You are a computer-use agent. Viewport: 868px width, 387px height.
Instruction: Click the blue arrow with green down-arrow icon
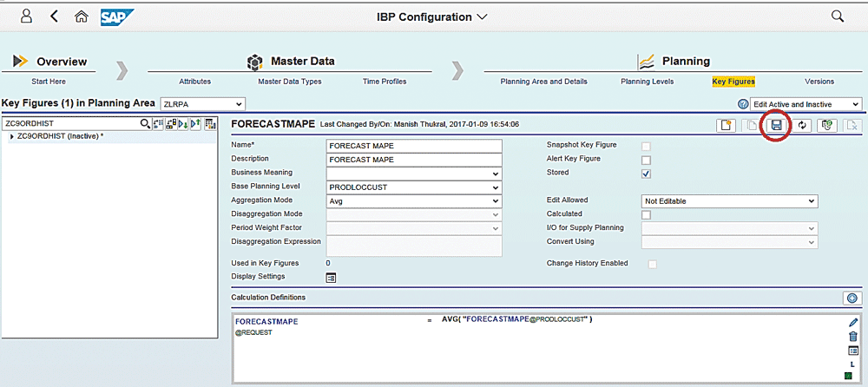[x=183, y=123]
